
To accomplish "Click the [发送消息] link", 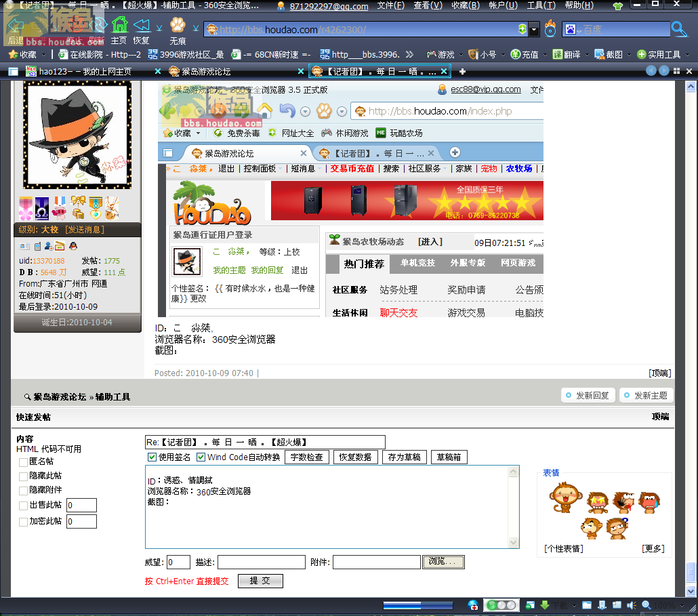I will click(x=85, y=230).
